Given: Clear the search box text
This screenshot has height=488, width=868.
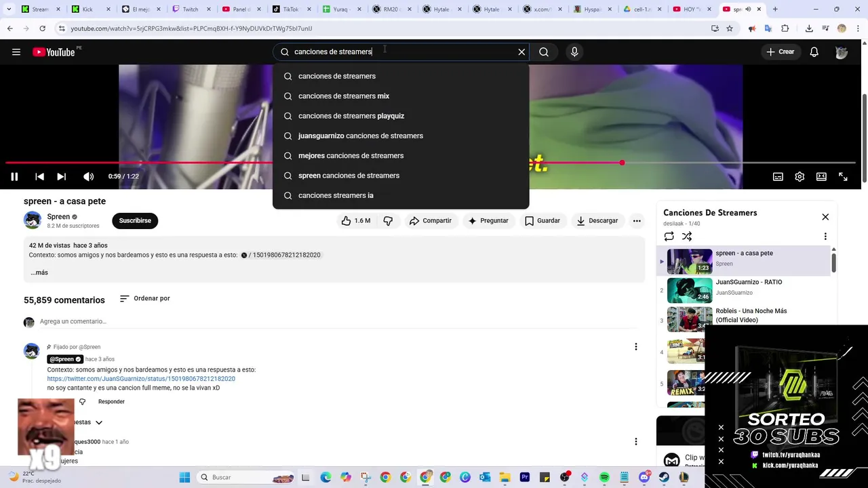Looking at the screenshot, I should click(x=521, y=52).
